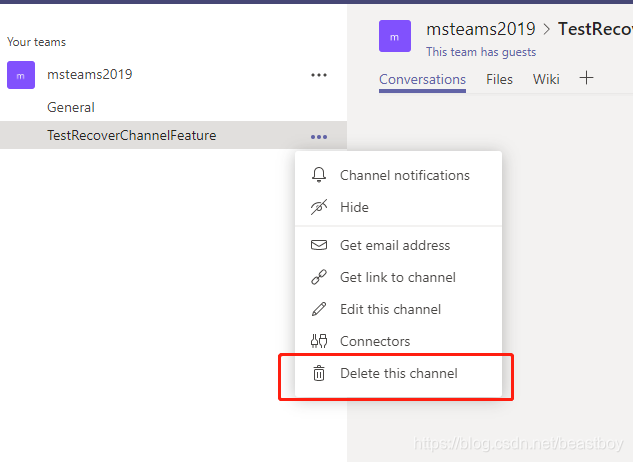Click the bell icon for Channel notifications
This screenshot has width=633, height=462.
point(319,175)
